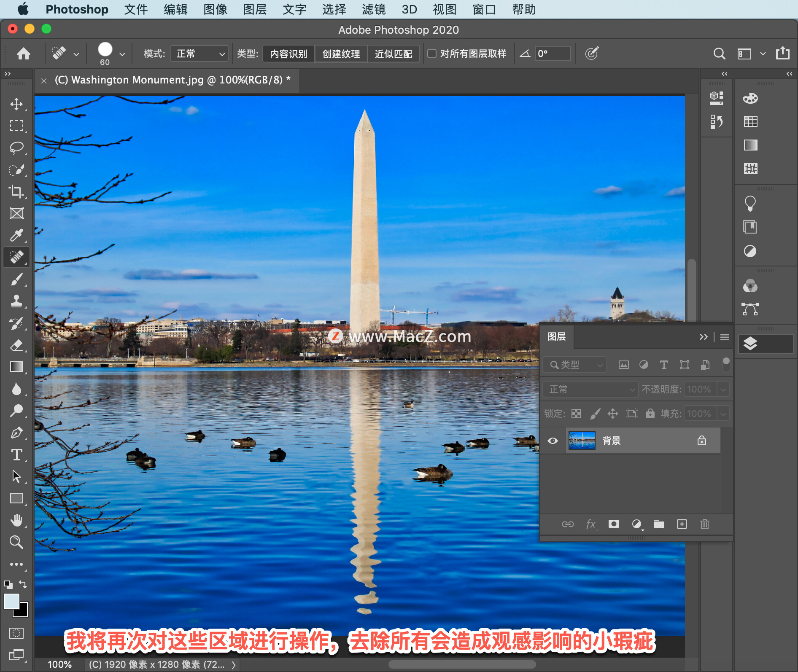Hide the 背景 layer with eye icon

point(553,441)
